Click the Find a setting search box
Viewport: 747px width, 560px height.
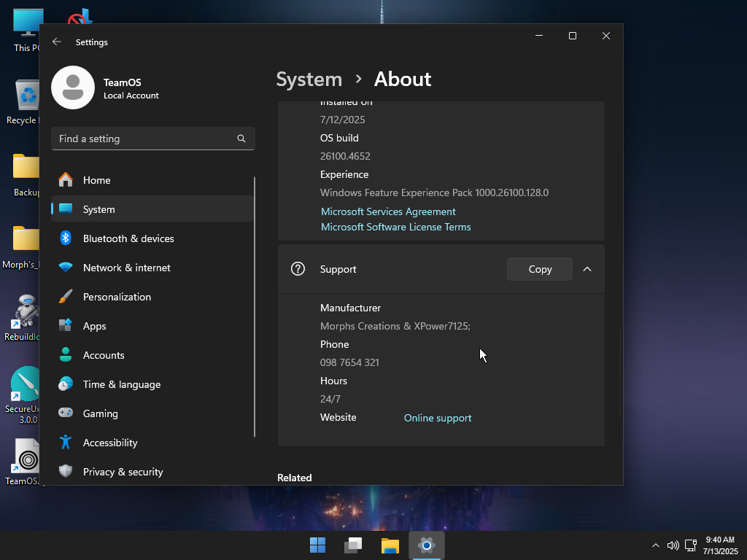coord(153,139)
